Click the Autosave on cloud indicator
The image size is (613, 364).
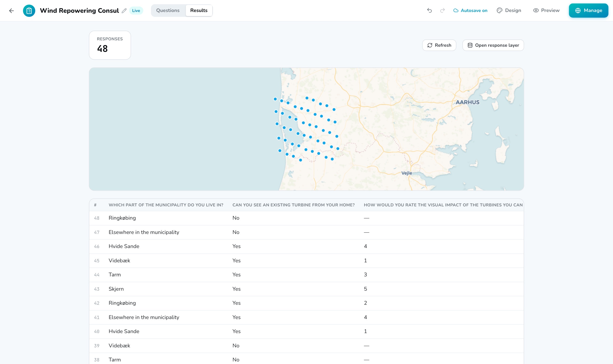pos(470,10)
